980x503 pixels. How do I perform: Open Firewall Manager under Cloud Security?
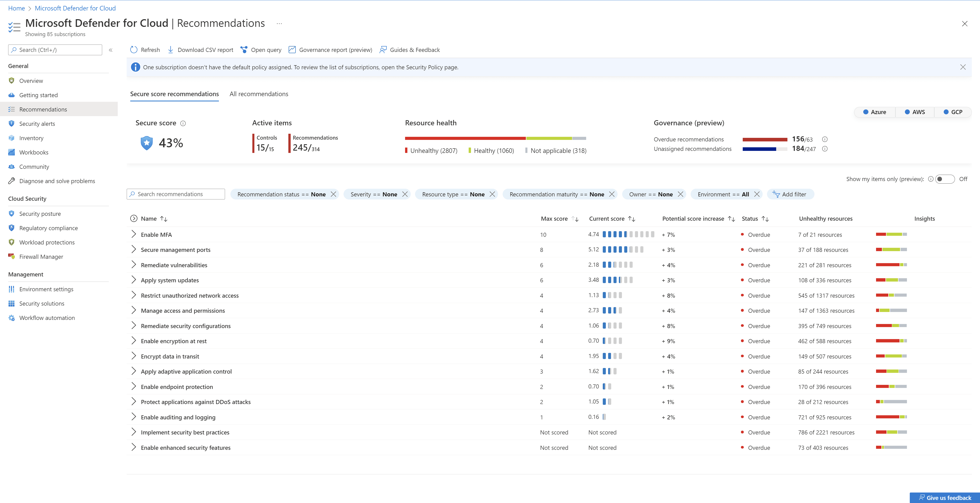[41, 256]
